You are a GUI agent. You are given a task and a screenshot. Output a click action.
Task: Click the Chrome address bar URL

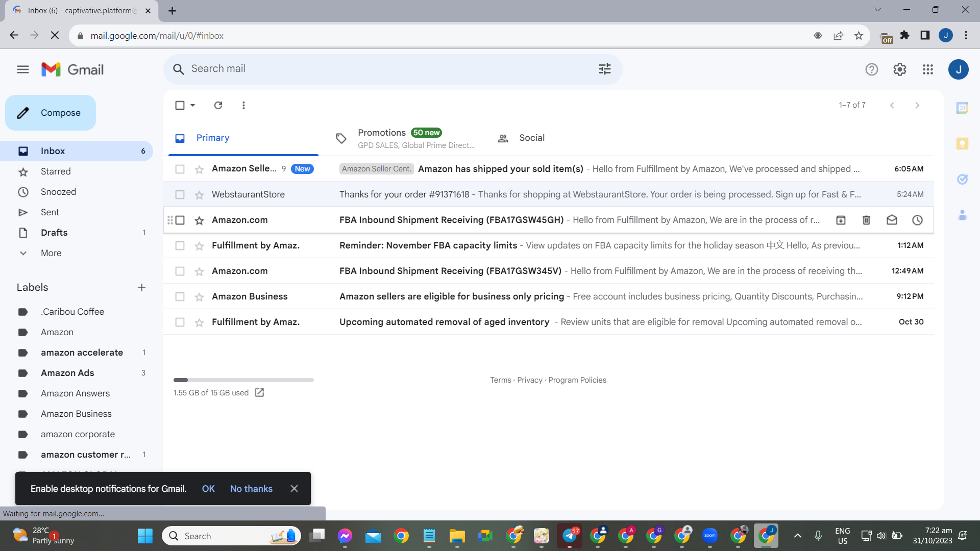tap(157, 36)
